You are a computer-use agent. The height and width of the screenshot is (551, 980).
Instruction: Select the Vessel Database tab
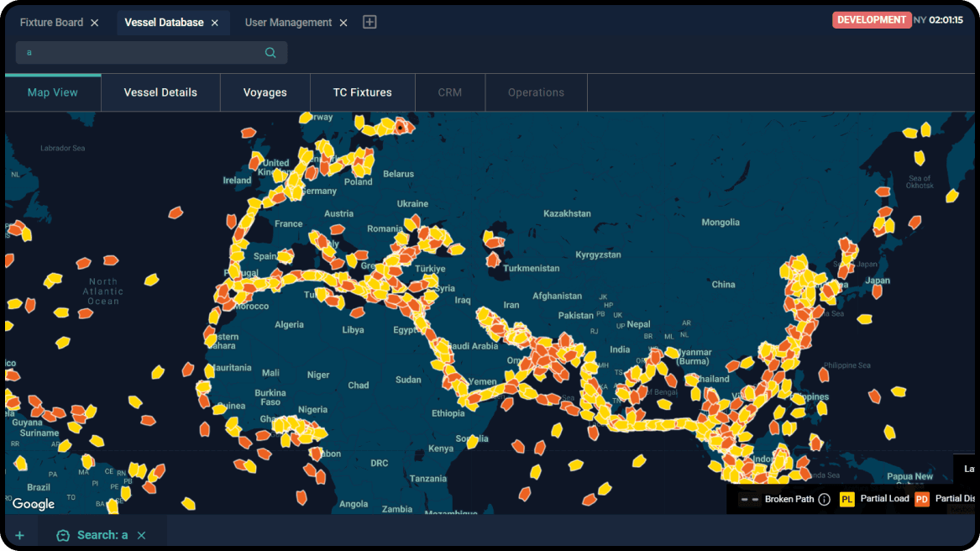[x=164, y=23]
